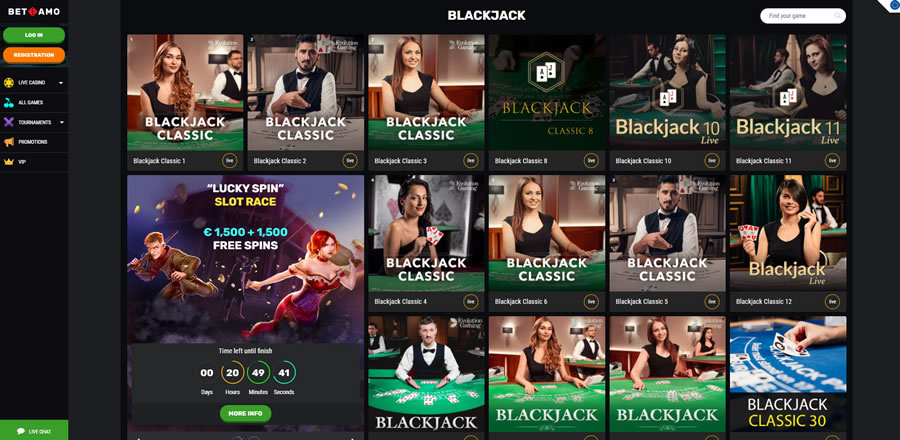This screenshot has width=900, height=440.
Task: Click the VIP crown icon
Action: coord(9,162)
